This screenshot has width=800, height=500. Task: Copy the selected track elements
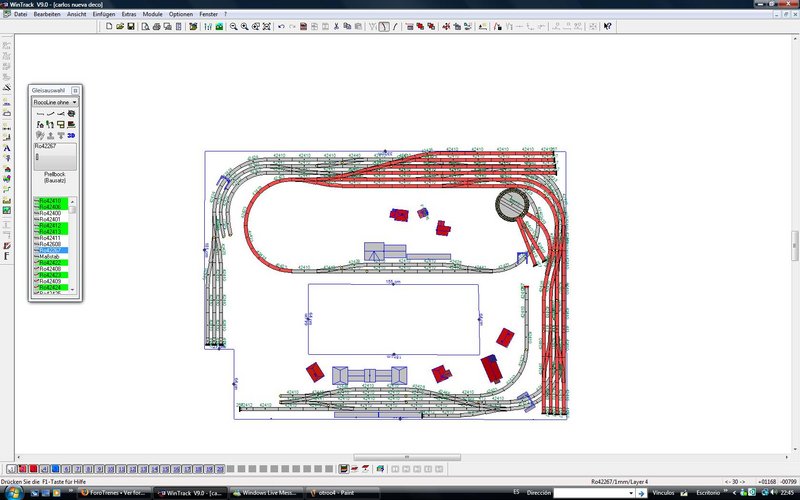(347, 26)
